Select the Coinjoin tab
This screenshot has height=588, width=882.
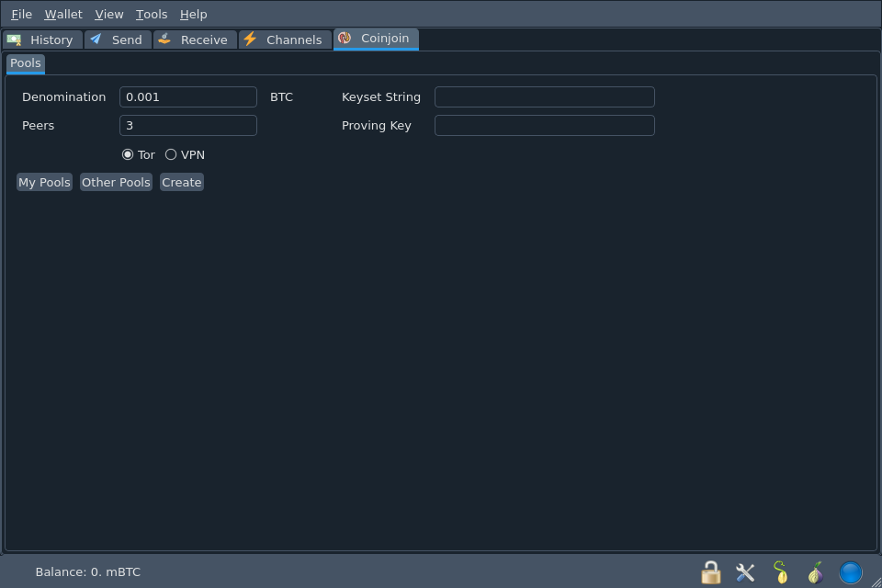click(x=376, y=39)
